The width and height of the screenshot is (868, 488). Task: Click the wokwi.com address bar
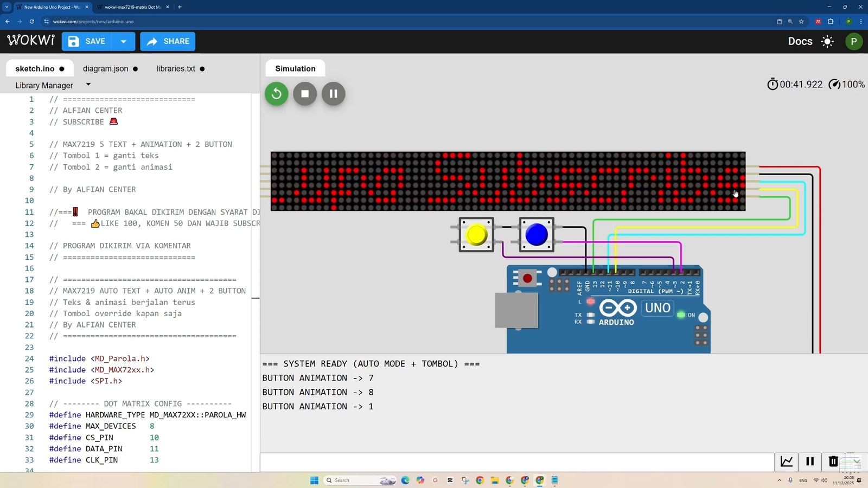point(407,22)
